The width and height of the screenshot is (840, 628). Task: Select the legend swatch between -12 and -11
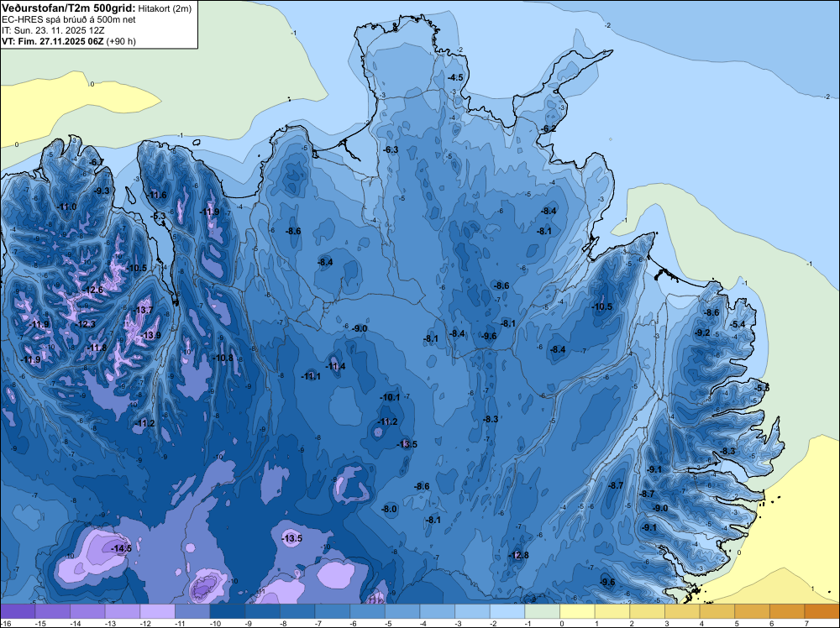pyautogui.click(x=158, y=611)
